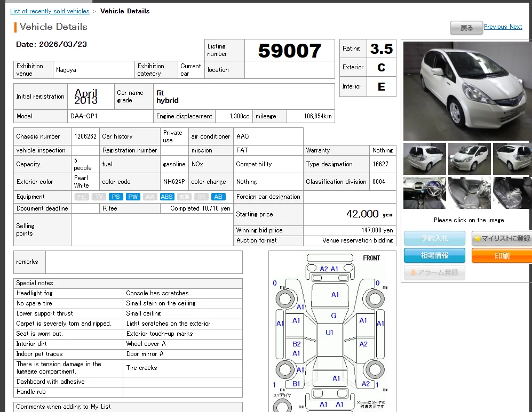Click the 'Small stain on the ceiling' note
The image size is (532, 412).
click(x=161, y=303)
